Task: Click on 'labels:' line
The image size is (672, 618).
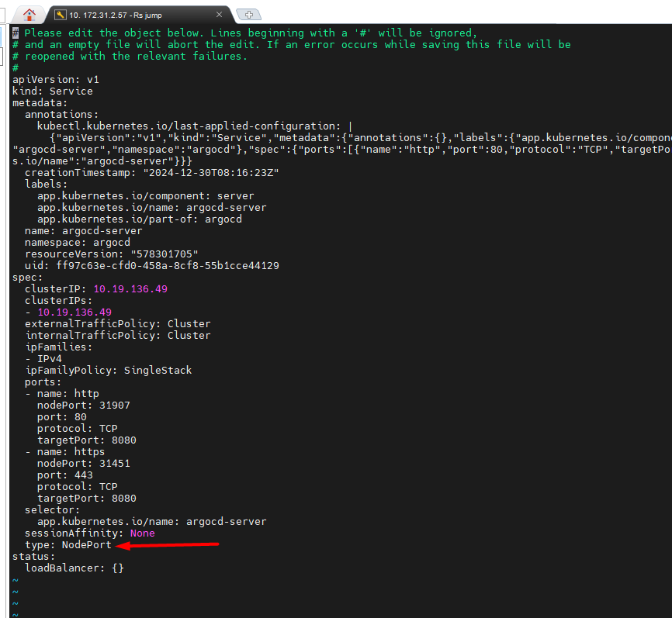Action: click(46, 184)
